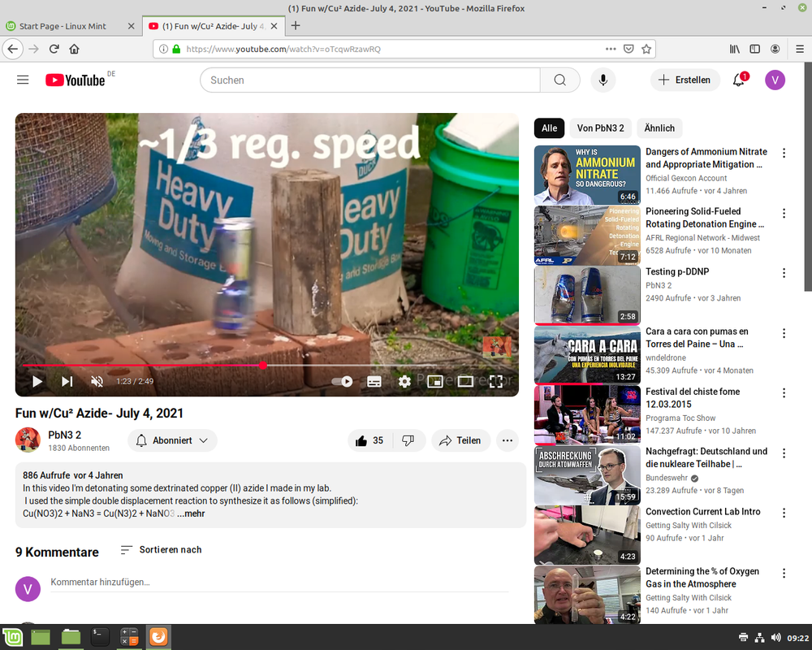Open the notifications bell
This screenshot has width=812, height=650.
739,80
